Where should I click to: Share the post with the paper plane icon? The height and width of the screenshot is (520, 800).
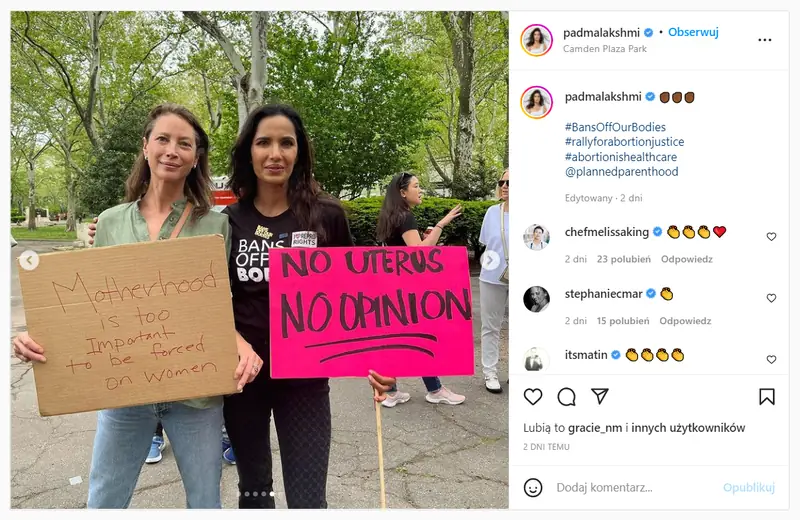[600, 396]
